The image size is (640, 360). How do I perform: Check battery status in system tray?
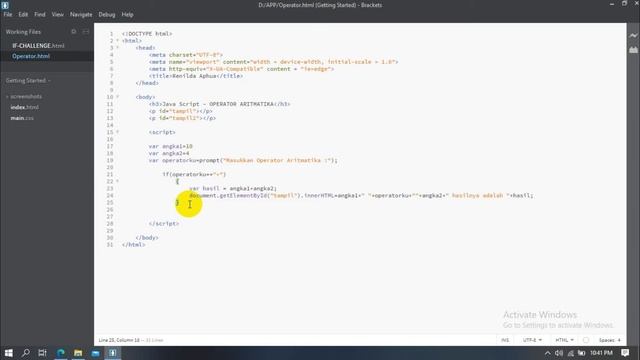[581, 353]
